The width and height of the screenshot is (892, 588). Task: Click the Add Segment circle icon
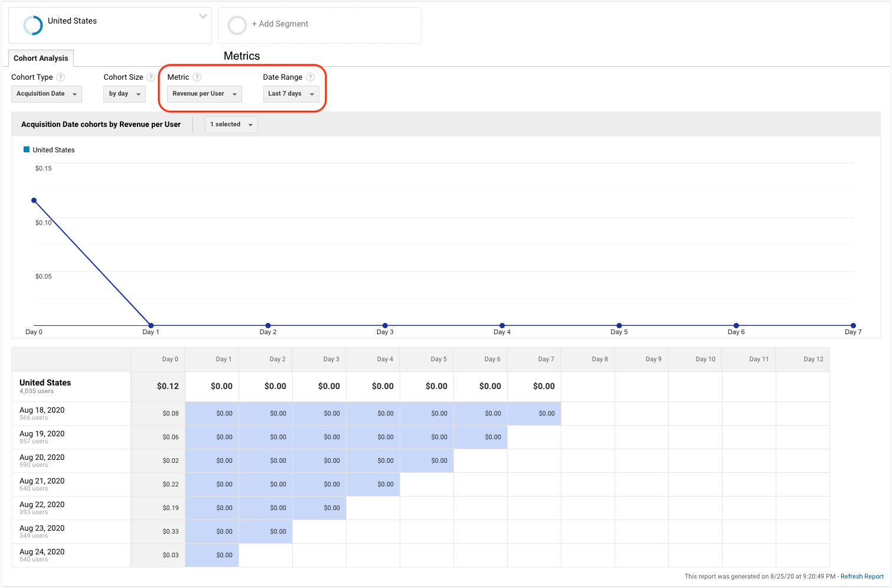tap(237, 25)
